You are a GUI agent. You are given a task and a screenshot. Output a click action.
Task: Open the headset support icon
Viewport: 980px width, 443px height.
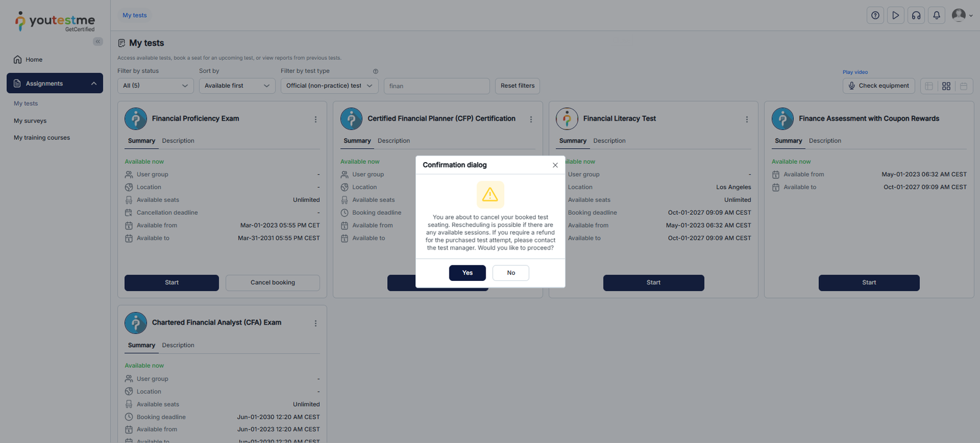click(916, 15)
